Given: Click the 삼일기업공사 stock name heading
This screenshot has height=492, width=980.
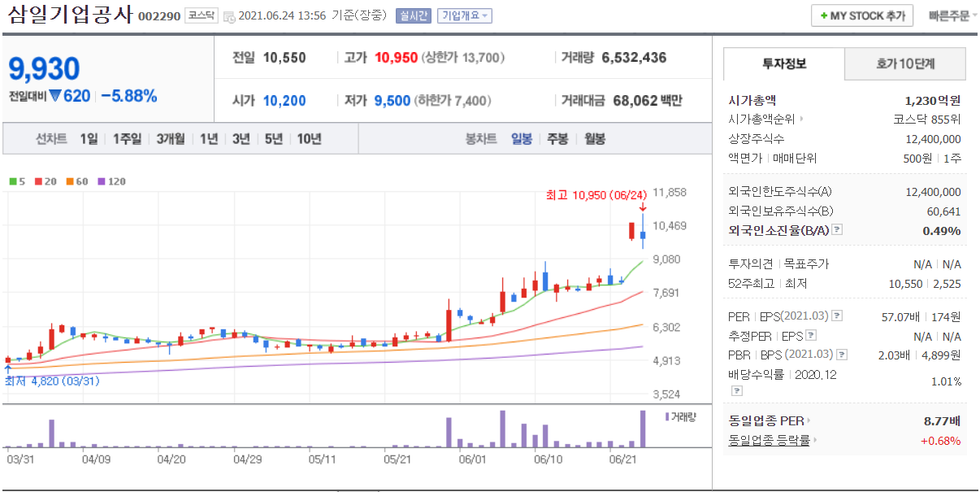Looking at the screenshot, I should pos(69,15).
